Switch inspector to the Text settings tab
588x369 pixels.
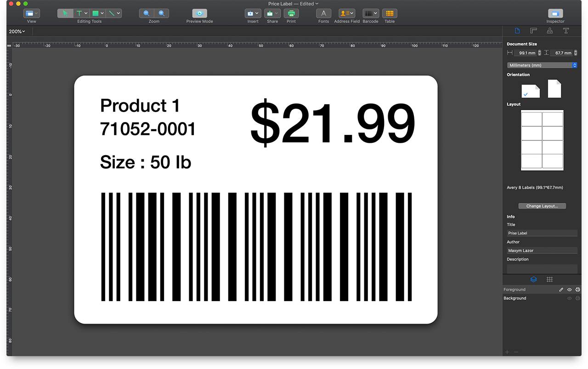pyautogui.click(x=566, y=30)
